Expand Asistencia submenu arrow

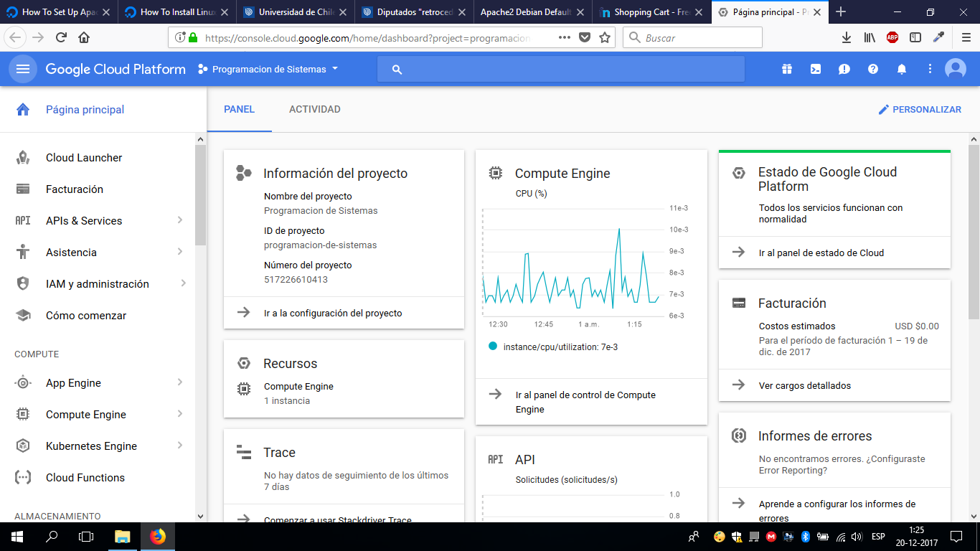pyautogui.click(x=180, y=252)
